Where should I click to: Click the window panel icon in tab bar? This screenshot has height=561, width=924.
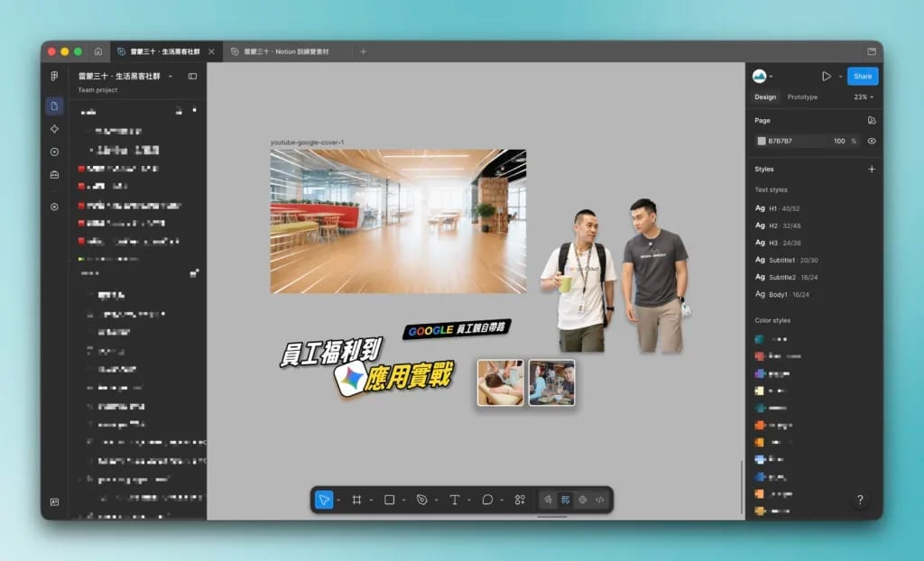[x=872, y=51]
